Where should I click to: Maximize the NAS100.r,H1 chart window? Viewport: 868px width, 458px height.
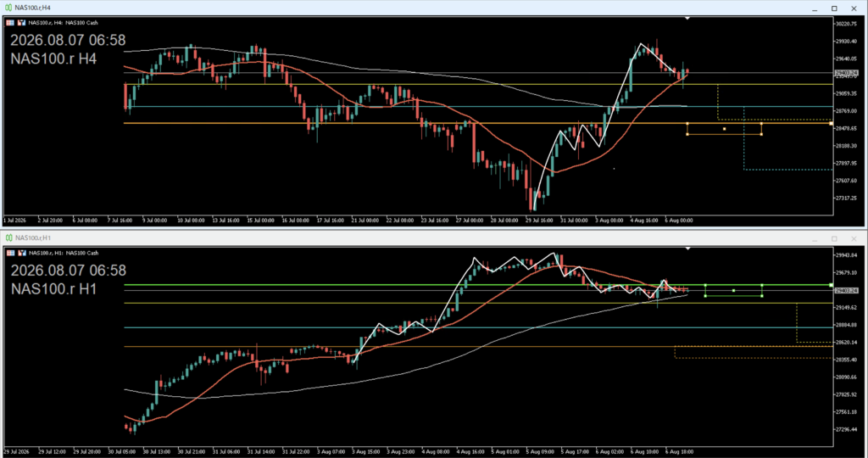click(x=834, y=238)
